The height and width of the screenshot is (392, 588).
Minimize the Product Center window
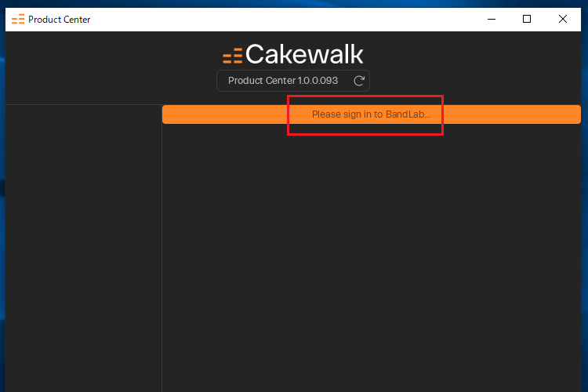pos(492,19)
